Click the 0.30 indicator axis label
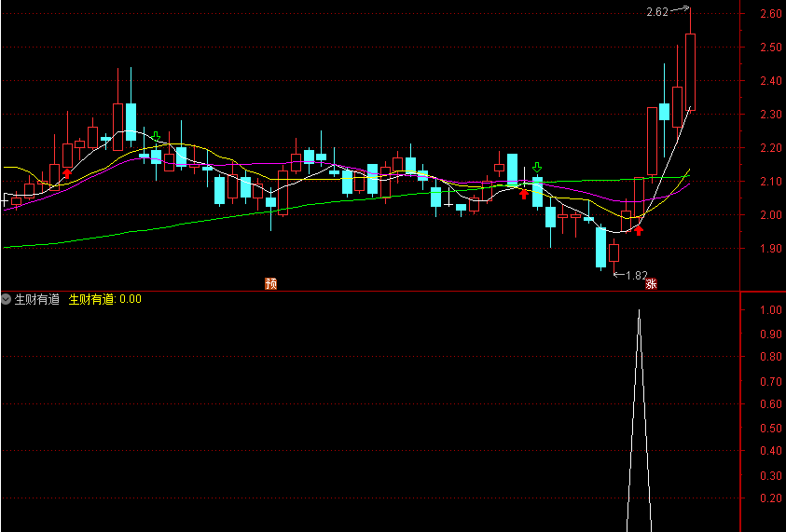This screenshot has height=532, width=786. (771, 476)
